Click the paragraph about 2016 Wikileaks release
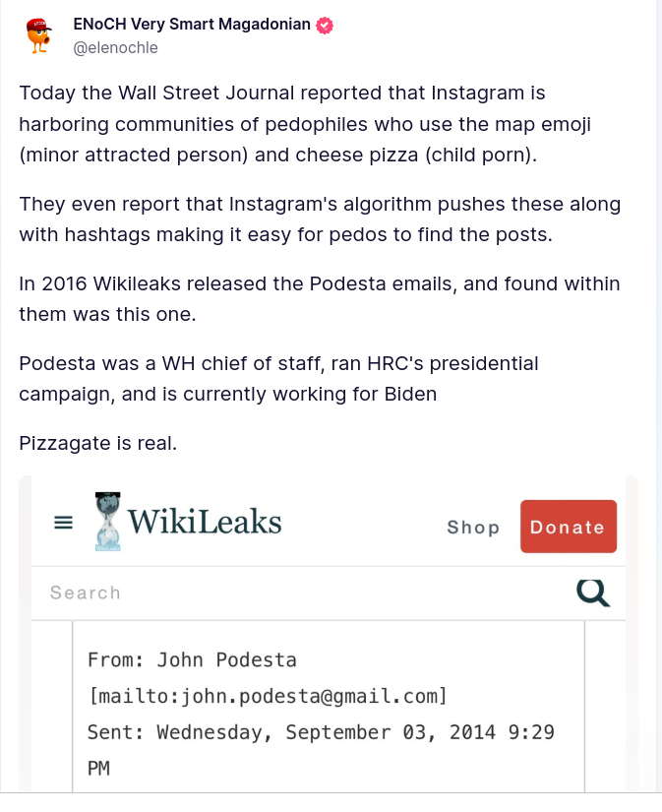Image resolution: width=662 pixels, height=812 pixels. point(320,298)
